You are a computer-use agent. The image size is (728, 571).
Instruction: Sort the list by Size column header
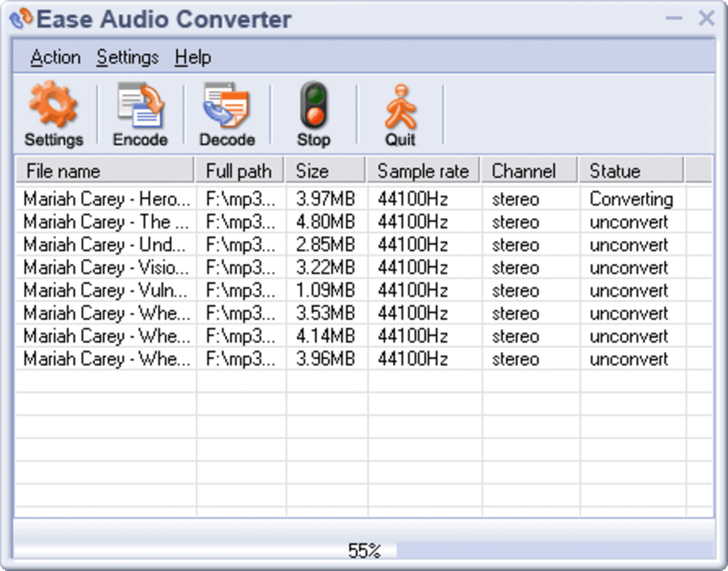(325, 171)
